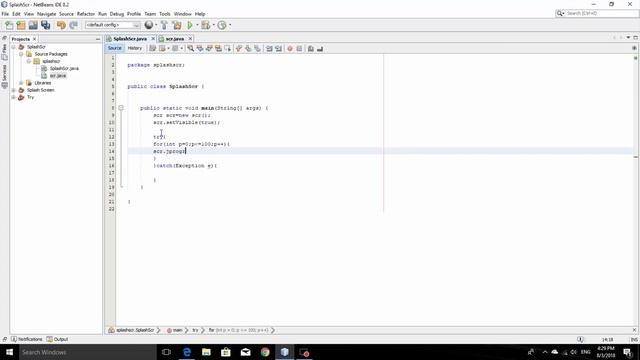The image size is (640, 360).
Task: Open the Files side tab
Action: coord(4,52)
